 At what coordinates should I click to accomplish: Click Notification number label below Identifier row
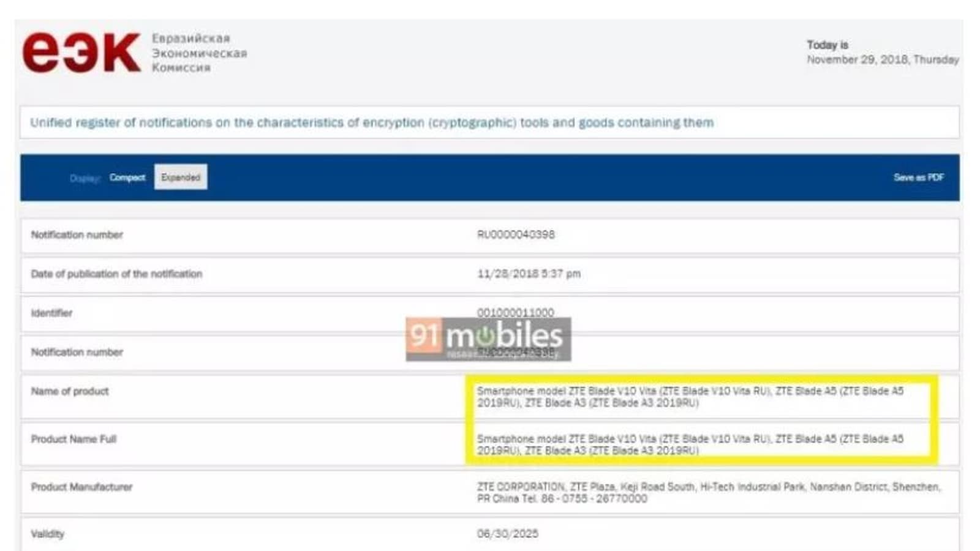coord(77,352)
